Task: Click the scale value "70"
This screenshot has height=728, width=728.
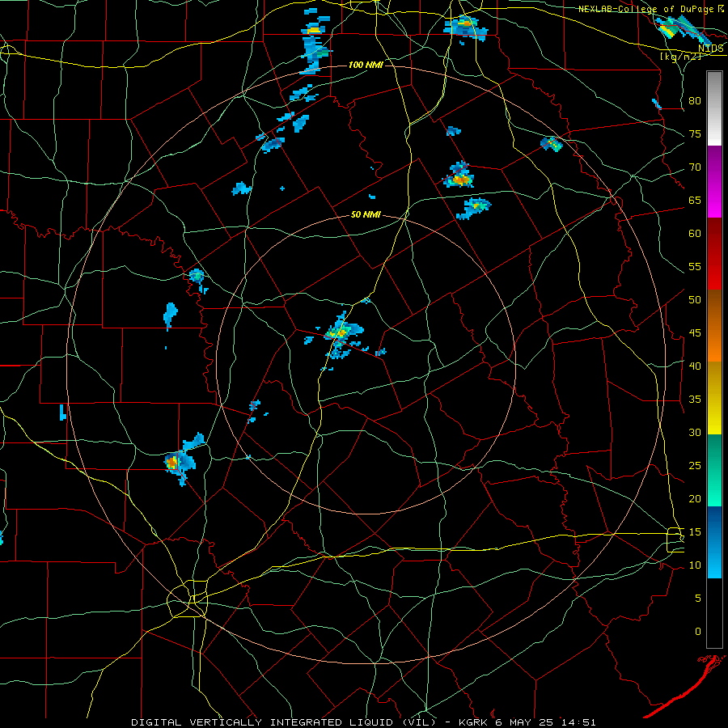Action: click(x=695, y=167)
